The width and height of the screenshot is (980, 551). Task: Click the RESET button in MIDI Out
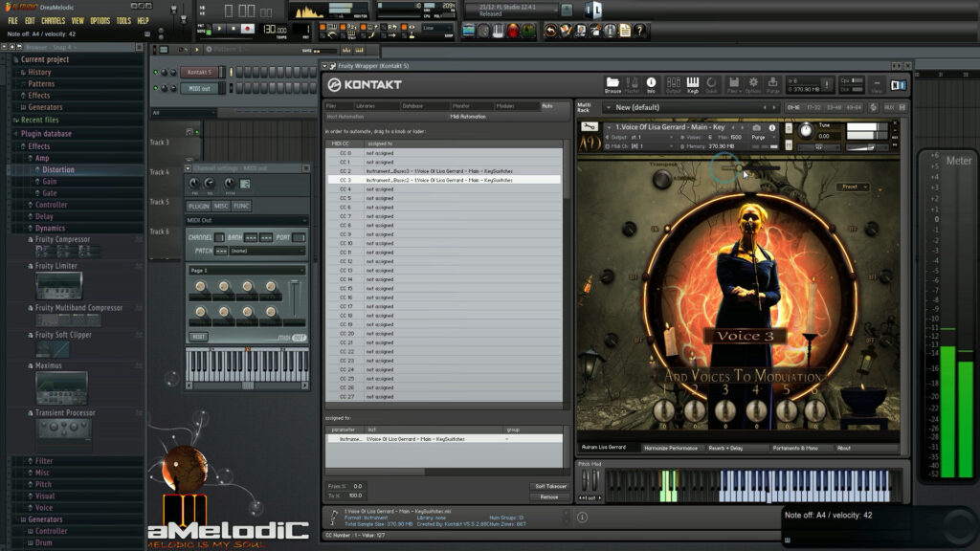(x=199, y=337)
